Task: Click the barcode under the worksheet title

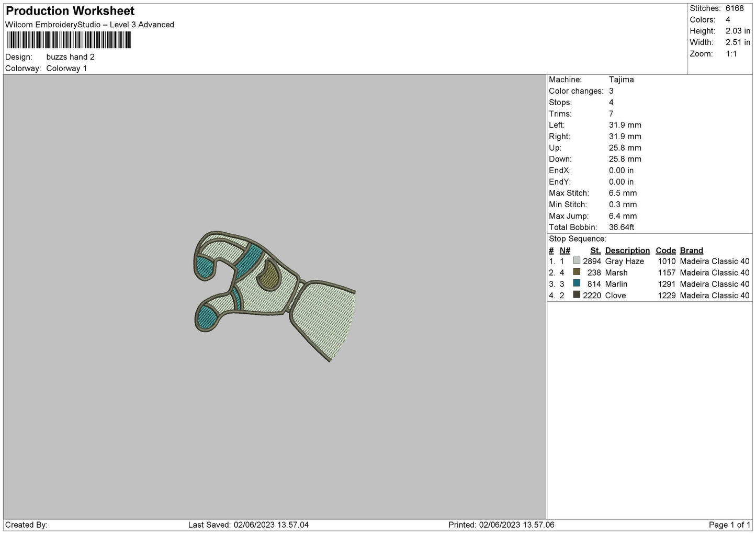Action: [x=69, y=40]
